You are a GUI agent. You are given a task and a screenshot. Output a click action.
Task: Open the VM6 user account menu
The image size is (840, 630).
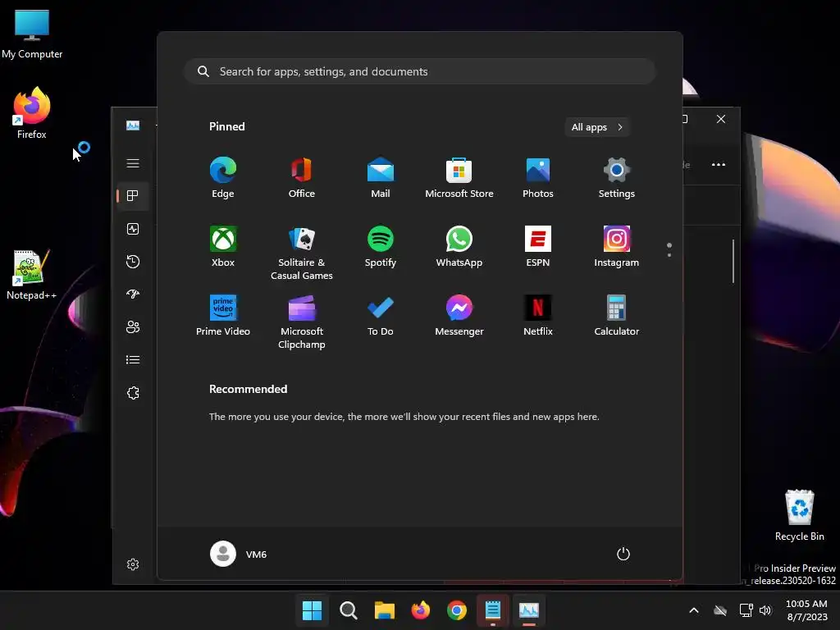239,554
